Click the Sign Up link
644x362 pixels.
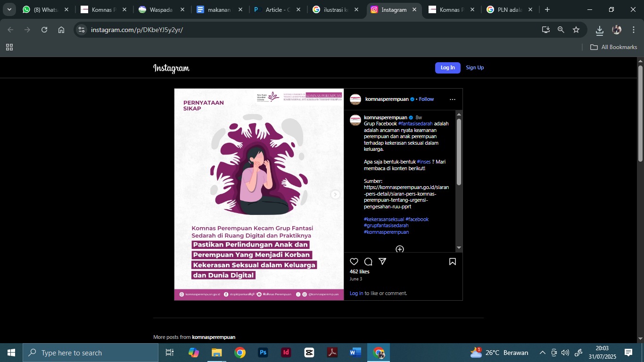tap(475, 67)
